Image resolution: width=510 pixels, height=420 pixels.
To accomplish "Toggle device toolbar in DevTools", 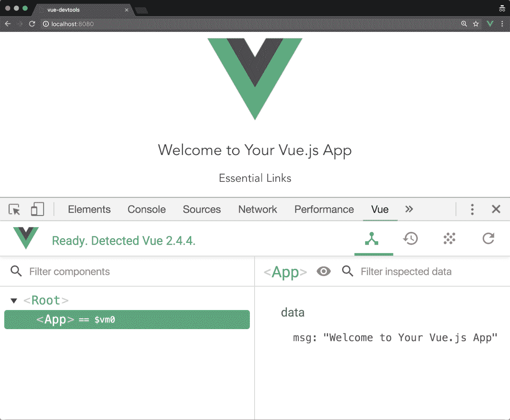I will (37, 209).
